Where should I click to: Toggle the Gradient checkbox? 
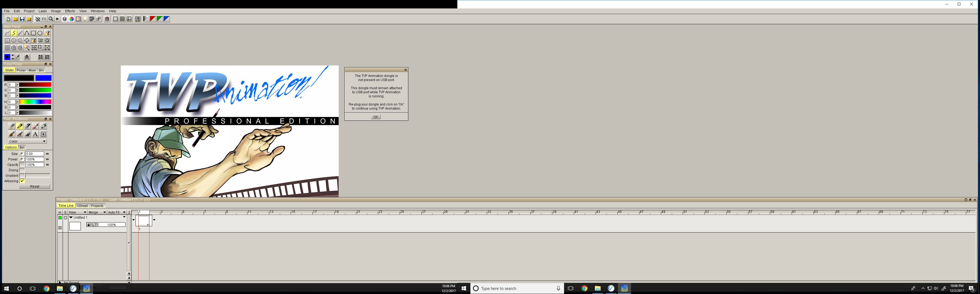pyautogui.click(x=22, y=176)
